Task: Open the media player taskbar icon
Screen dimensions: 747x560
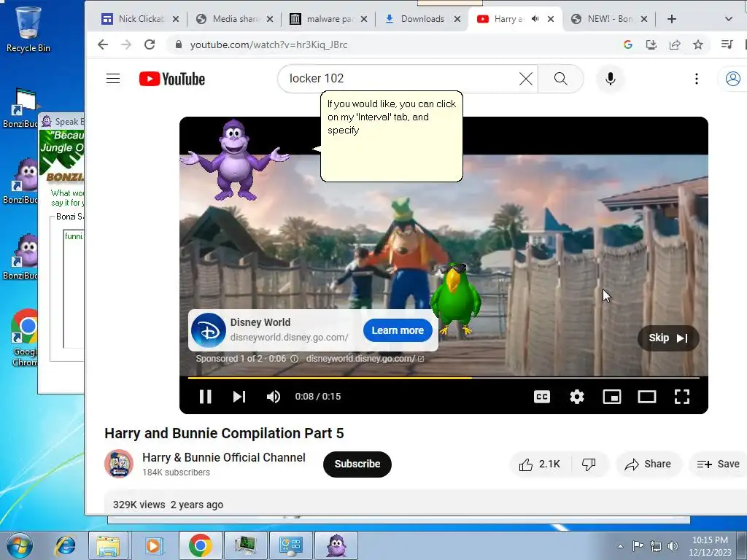Action: point(153,545)
